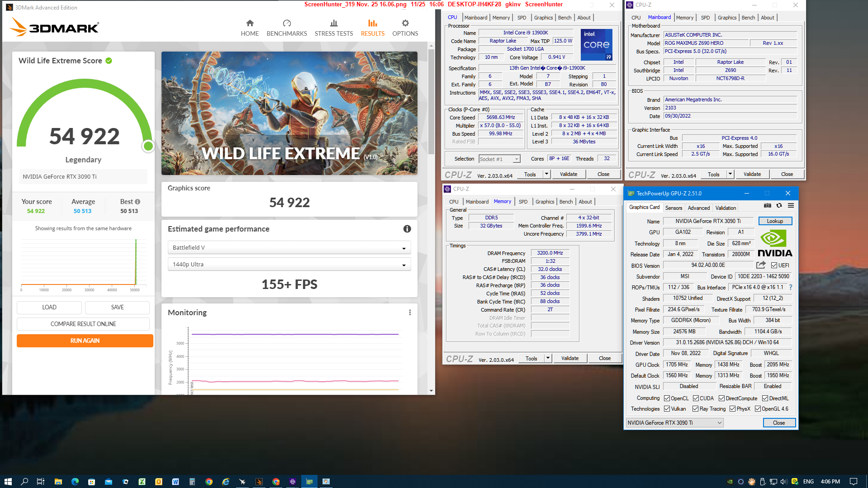Expand the 1440p Ultra resolution dropdown

(289, 265)
